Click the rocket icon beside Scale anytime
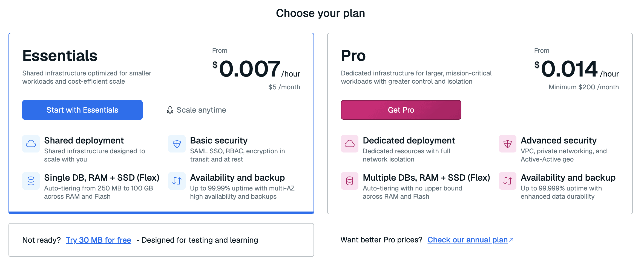Image resolution: width=644 pixels, height=264 pixels. point(170,110)
